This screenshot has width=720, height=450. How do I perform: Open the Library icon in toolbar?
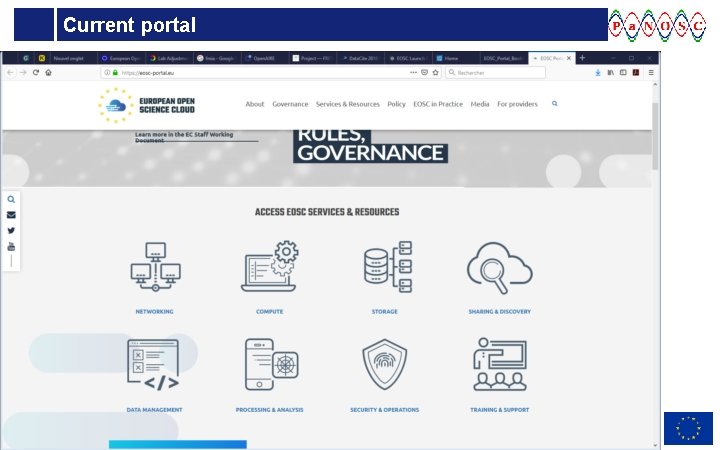pos(611,73)
